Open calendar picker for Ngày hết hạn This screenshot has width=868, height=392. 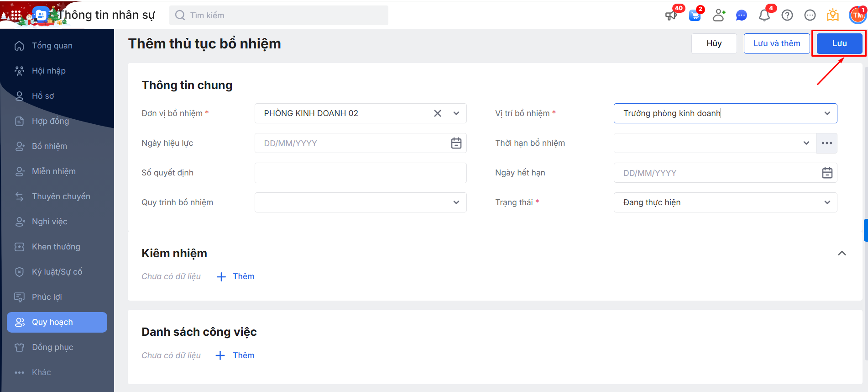(827, 173)
